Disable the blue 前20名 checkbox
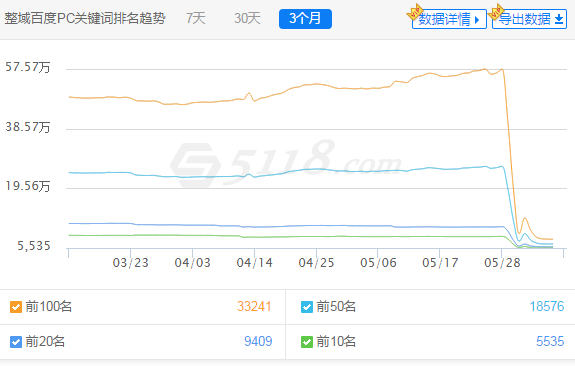Screen dimensions: 575x366 16,342
